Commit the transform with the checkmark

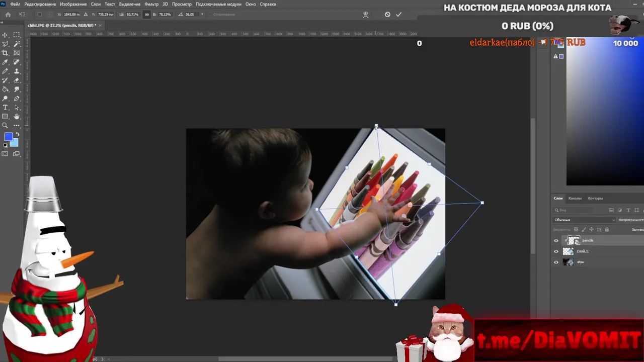pyautogui.click(x=398, y=15)
